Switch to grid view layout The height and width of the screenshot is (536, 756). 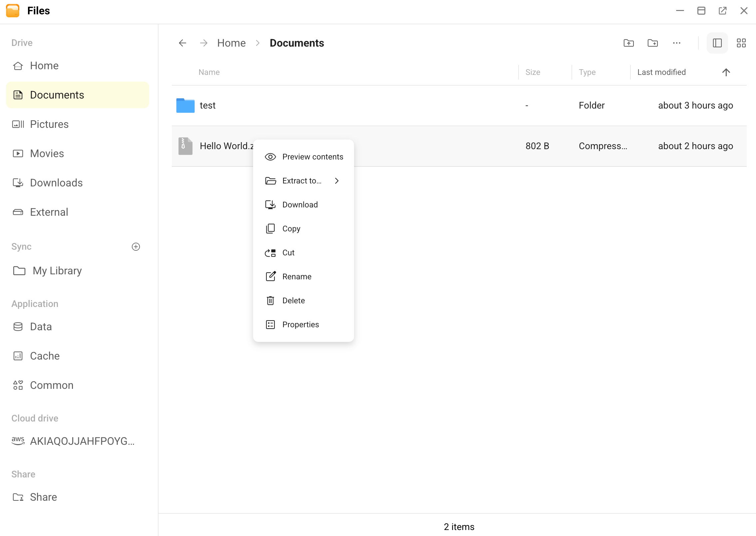coord(741,43)
